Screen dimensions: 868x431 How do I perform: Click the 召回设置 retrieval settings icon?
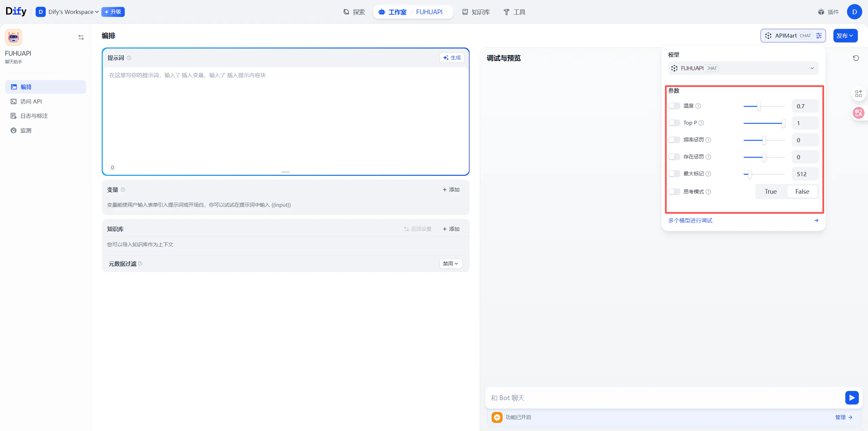[406, 229]
